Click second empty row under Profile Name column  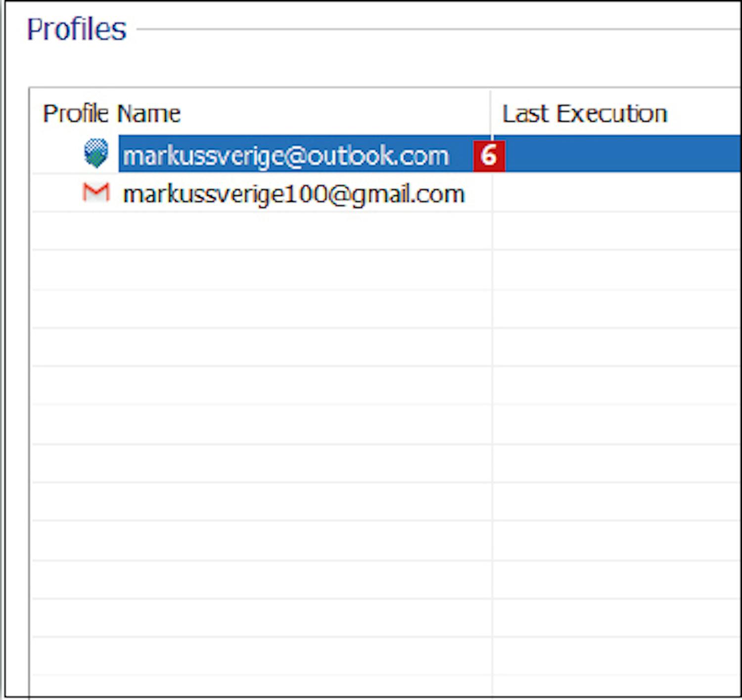261,270
